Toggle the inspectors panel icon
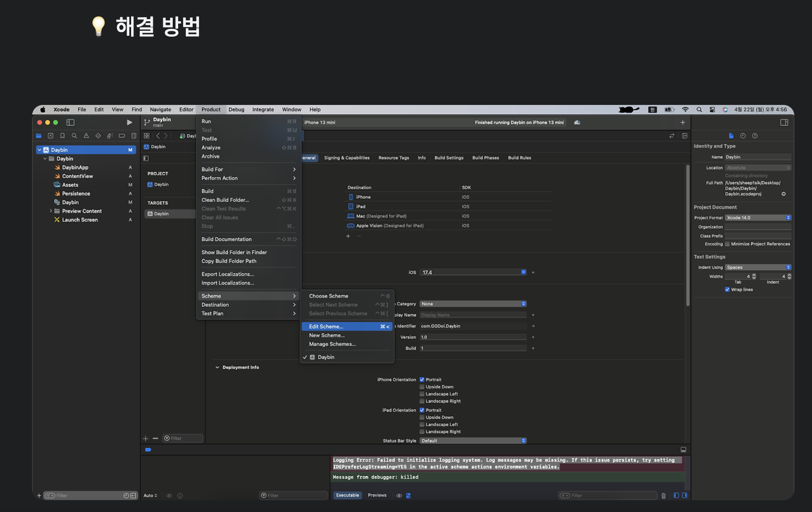The height and width of the screenshot is (512, 812). (784, 123)
